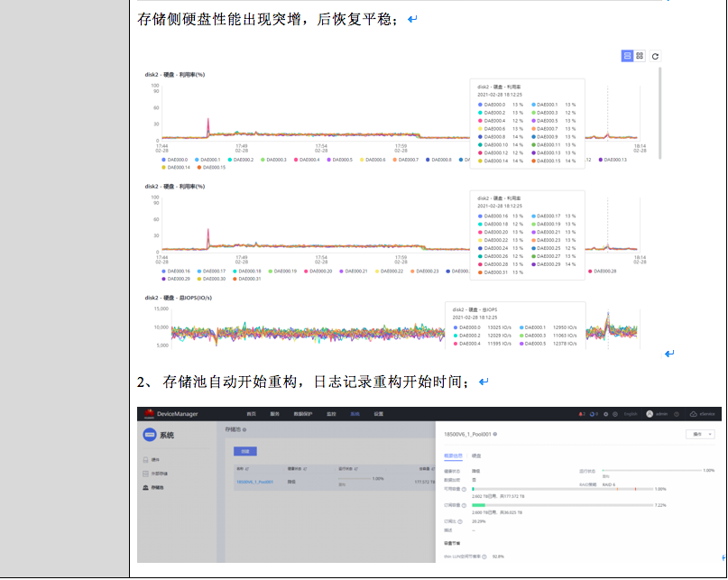The image size is (728, 580).
Task: Click the 硬件 sidebar icon
Action: pyautogui.click(x=146, y=460)
